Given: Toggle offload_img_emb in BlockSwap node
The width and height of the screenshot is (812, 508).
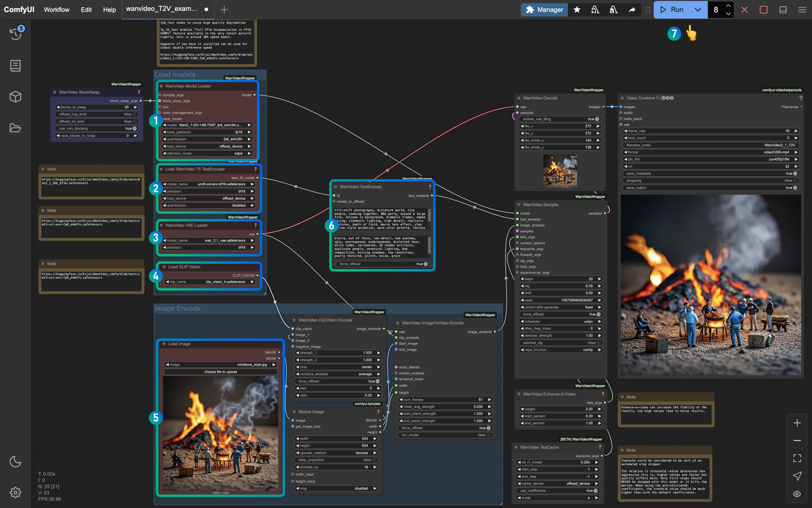Looking at the screenshot, I should [97, 114].
